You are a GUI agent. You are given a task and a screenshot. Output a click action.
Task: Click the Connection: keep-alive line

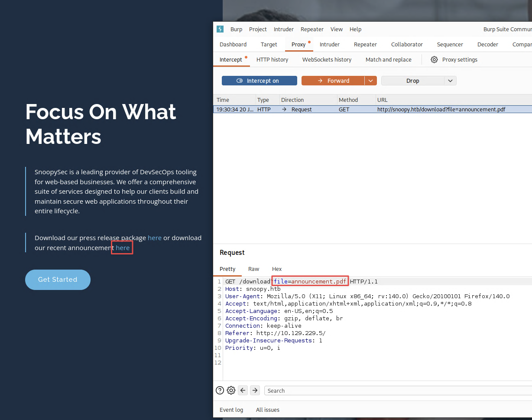coord(263,326)
